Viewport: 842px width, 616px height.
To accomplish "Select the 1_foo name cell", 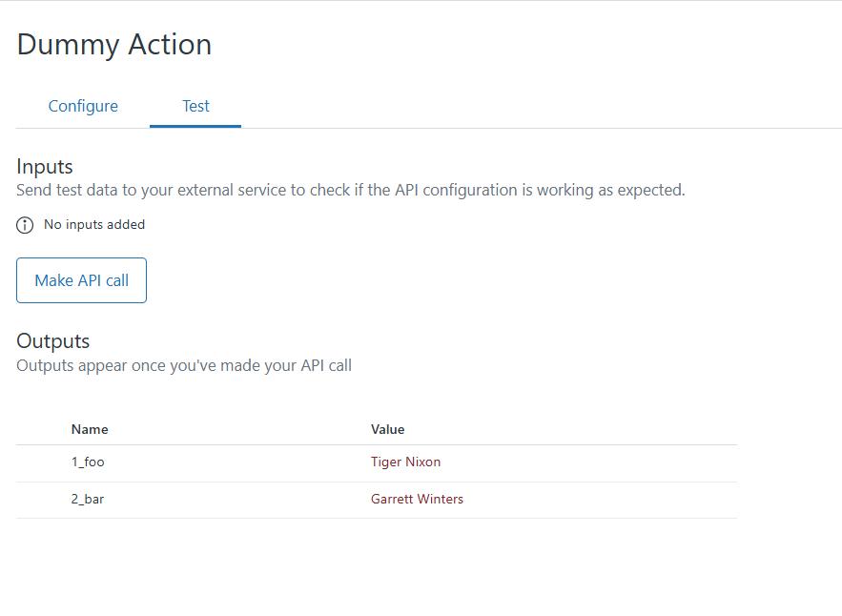I will click(x=87, y=462).
